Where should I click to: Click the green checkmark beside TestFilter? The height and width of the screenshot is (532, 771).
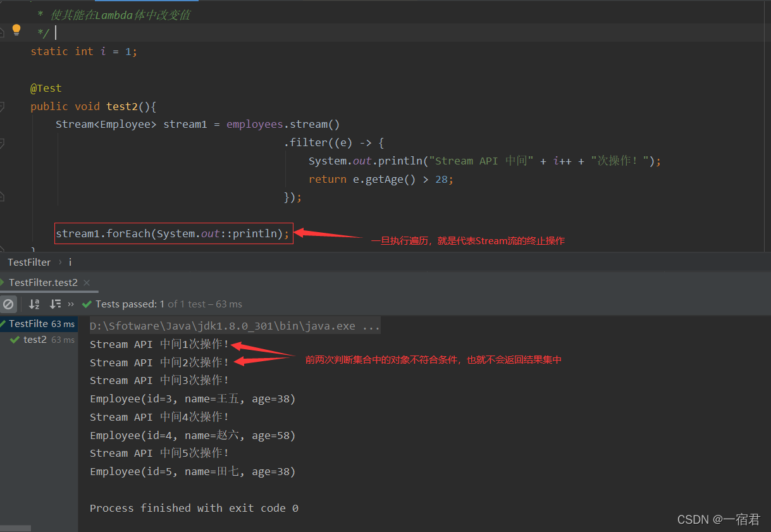[x=3, y=324]
